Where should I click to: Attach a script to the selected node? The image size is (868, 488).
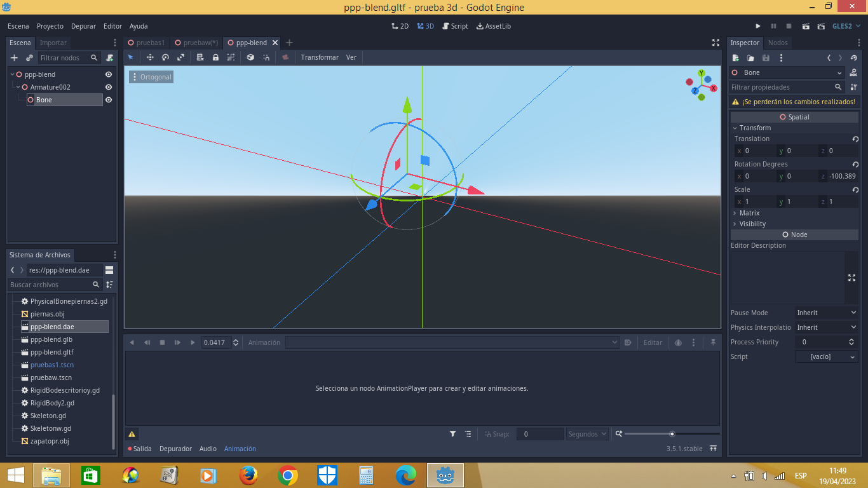coord(109,58)
